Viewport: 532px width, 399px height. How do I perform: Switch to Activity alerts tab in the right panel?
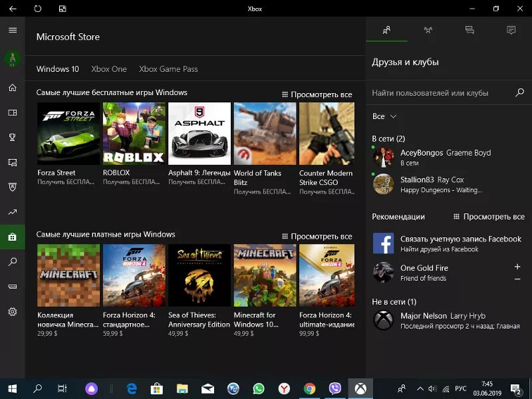(511, 30)
